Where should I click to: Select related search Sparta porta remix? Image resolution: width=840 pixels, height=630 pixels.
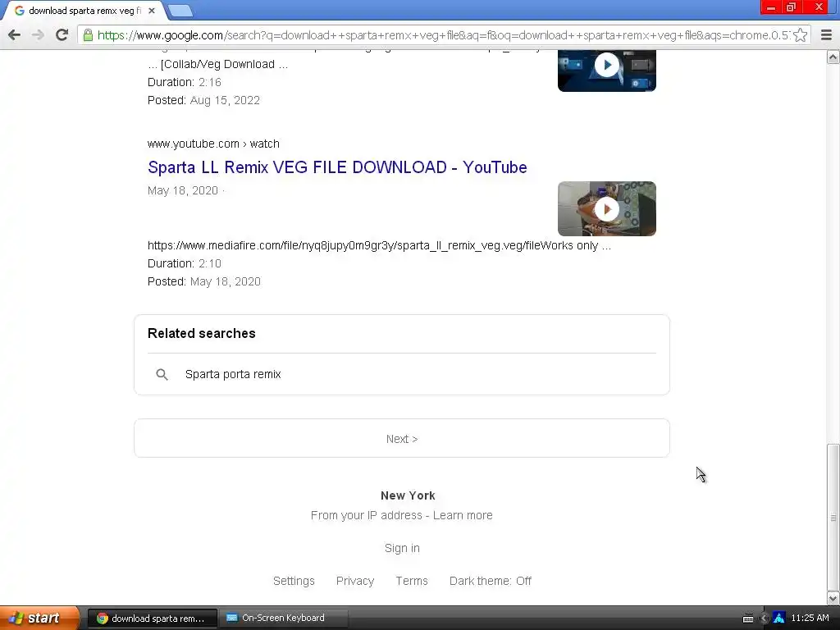233,374
